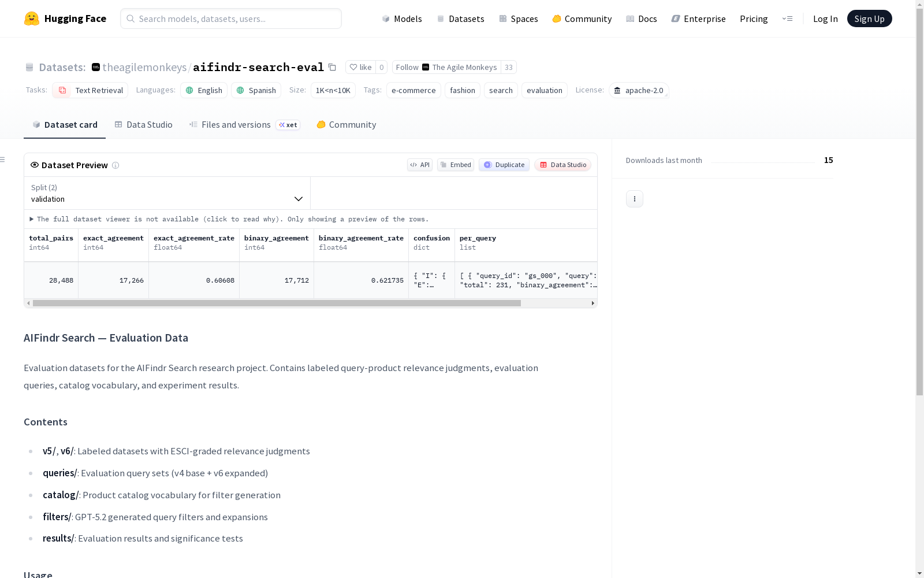Click the 28,488 table cell
Image resolution: width=924 pixels, height=578 pixels.
[51, 280]
